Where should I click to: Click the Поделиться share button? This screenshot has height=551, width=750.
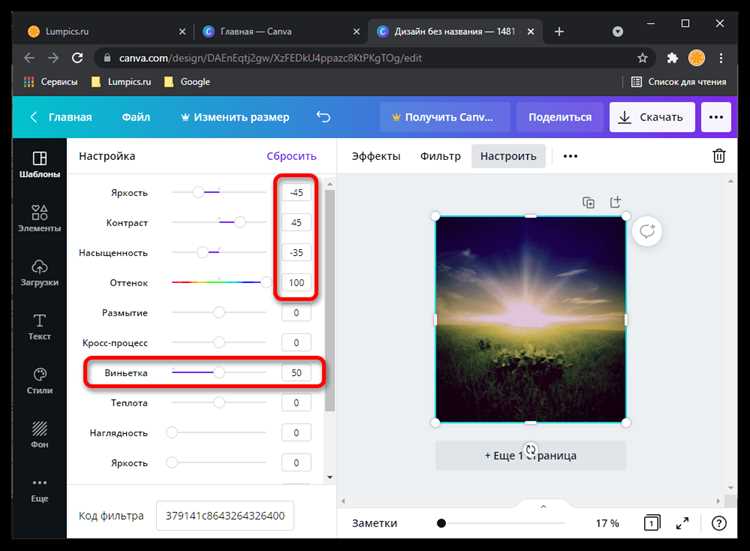coord(560,117)
